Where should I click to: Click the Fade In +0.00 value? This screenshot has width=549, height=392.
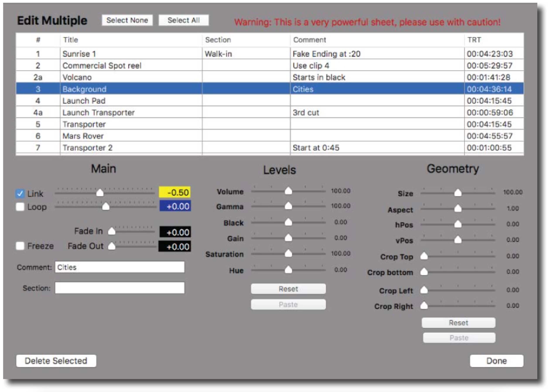[x=175, y=232]
